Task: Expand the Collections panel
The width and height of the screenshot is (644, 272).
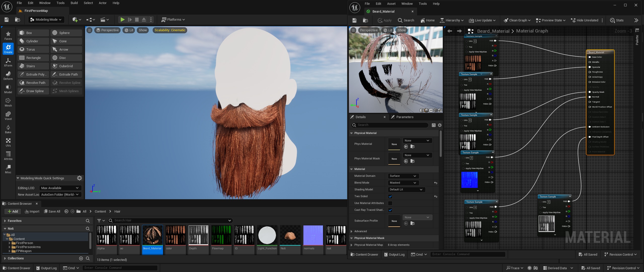Action: 5,258
